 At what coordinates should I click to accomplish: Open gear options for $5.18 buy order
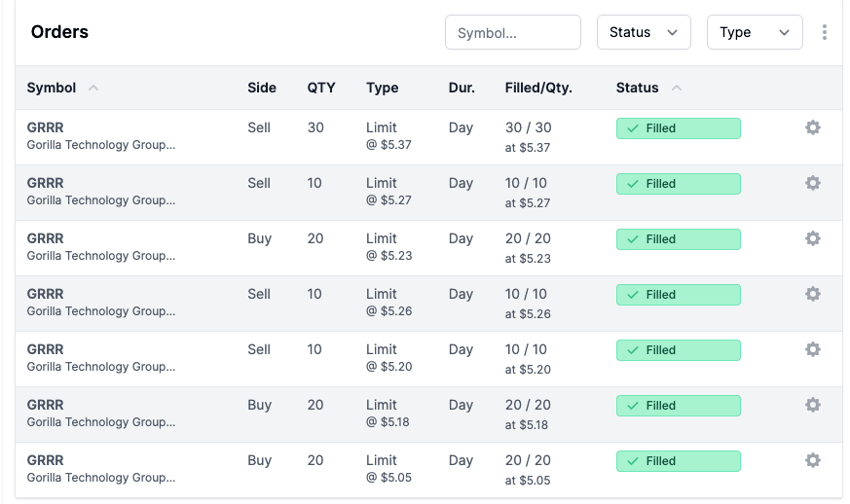tap(813, 405)
